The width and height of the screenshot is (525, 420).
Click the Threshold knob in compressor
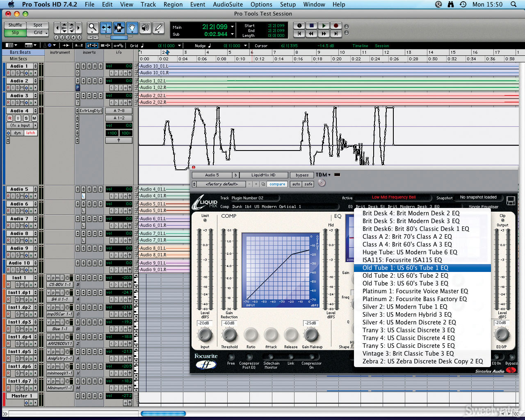[229, 335]
